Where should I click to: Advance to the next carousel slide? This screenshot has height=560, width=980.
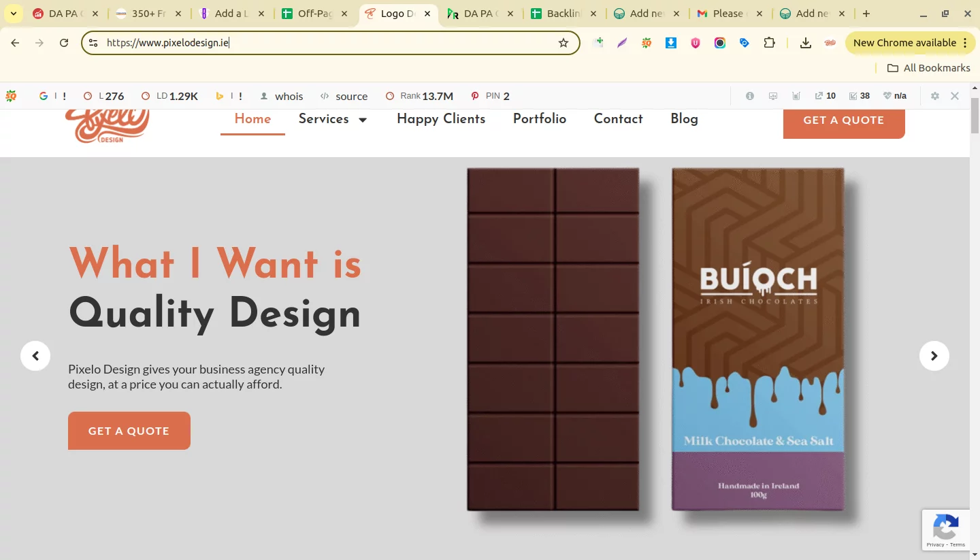pyautogui.click(x=934, y=356)
